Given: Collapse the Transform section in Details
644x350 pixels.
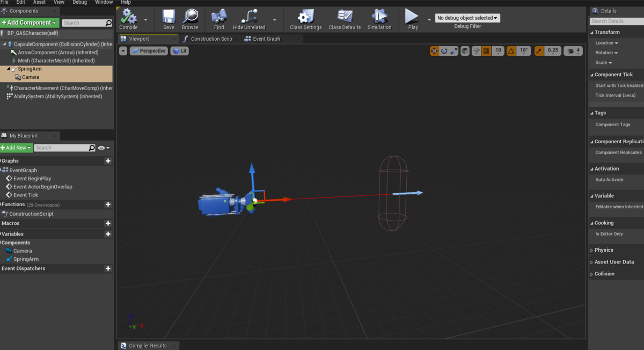Looking at the screenshot, I should [x=591, y=32].
